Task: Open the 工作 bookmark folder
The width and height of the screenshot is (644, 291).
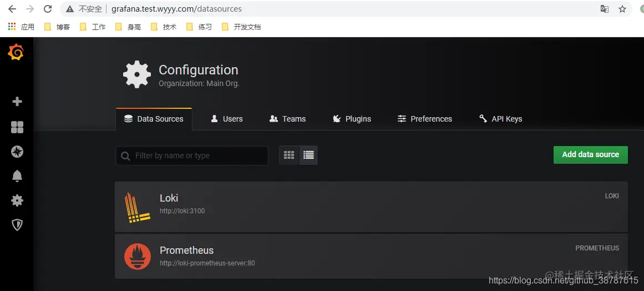Action: (93, 27)
